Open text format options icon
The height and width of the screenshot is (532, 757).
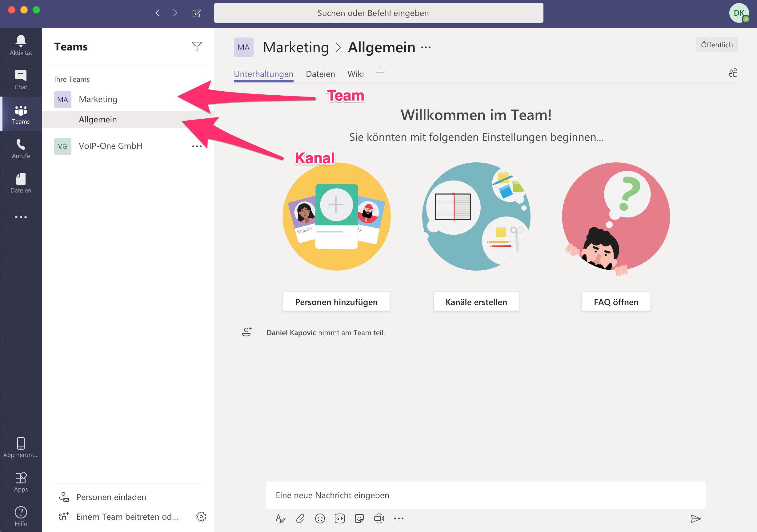280,518
